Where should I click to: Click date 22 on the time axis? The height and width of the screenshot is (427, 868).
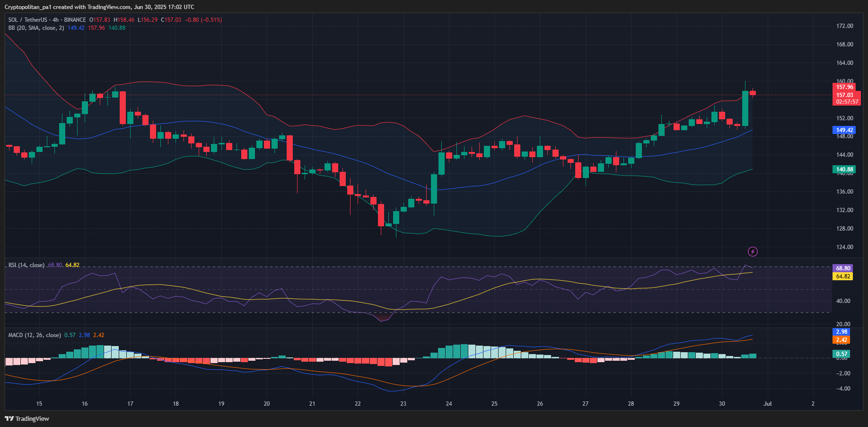358,404
